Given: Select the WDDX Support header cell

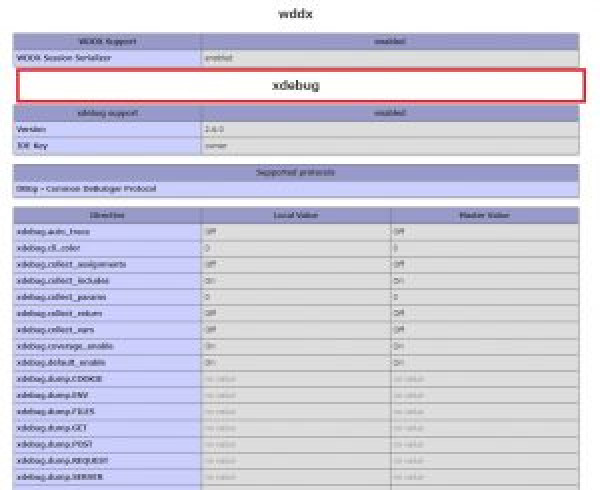Looking at the screenshot, I should click(107, 41).
